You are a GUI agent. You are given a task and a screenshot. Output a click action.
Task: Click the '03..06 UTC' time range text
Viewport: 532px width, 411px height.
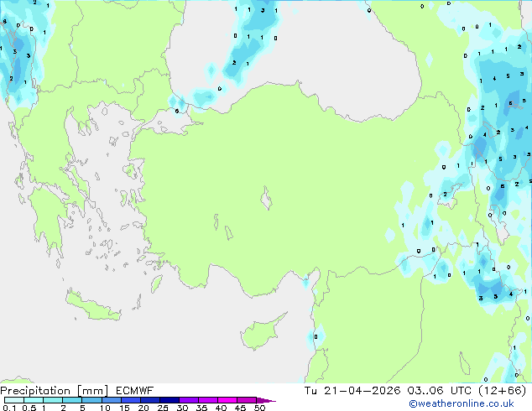pyautogui.click(x=440, y=391)
